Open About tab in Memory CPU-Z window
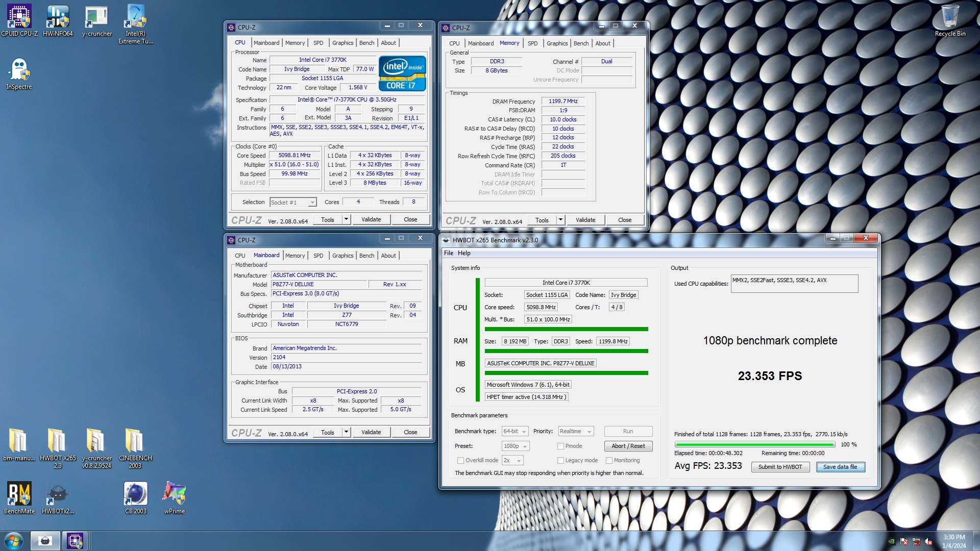This screenshot has height=551, width=980. coord(603,43)
